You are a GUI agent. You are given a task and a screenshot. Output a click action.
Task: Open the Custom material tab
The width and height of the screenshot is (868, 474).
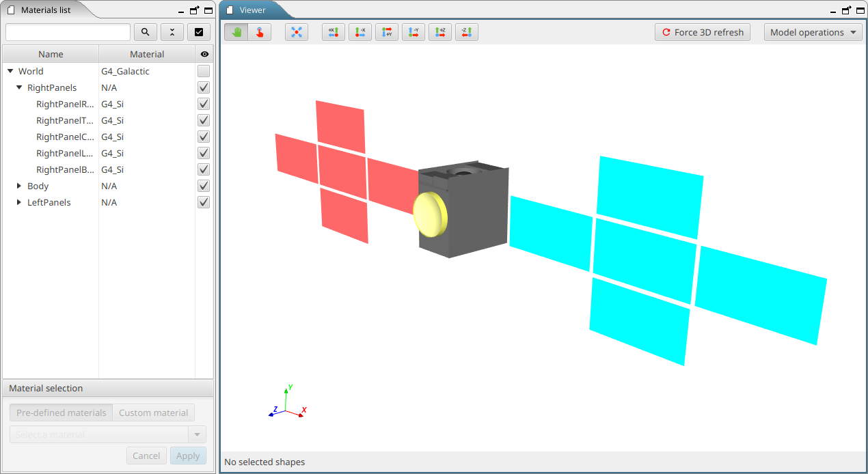(x=153, y=413)
